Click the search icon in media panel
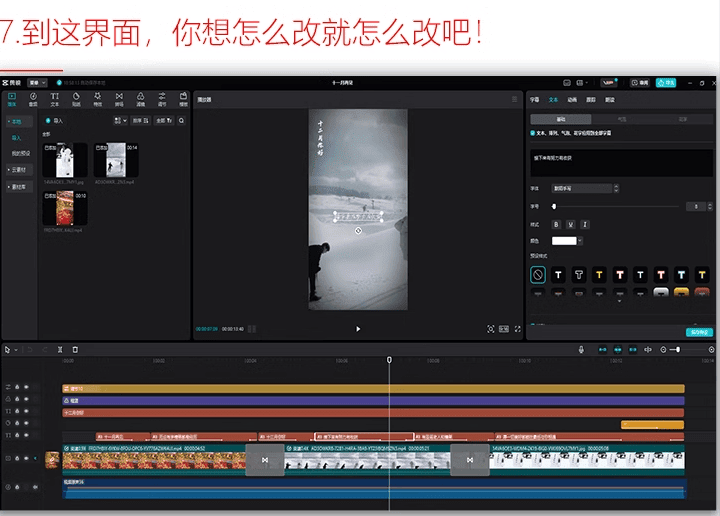720x516 pixels. pyautogui.click(x=181, y=120)
